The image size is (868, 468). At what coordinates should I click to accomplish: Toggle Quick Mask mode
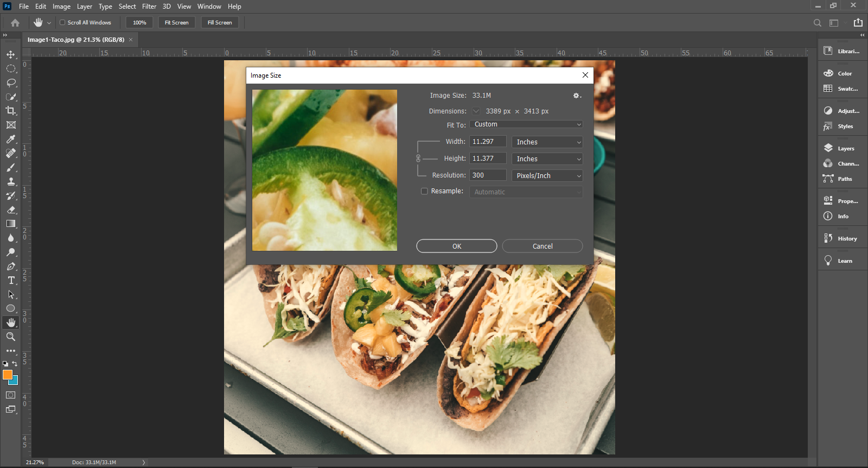11,395
